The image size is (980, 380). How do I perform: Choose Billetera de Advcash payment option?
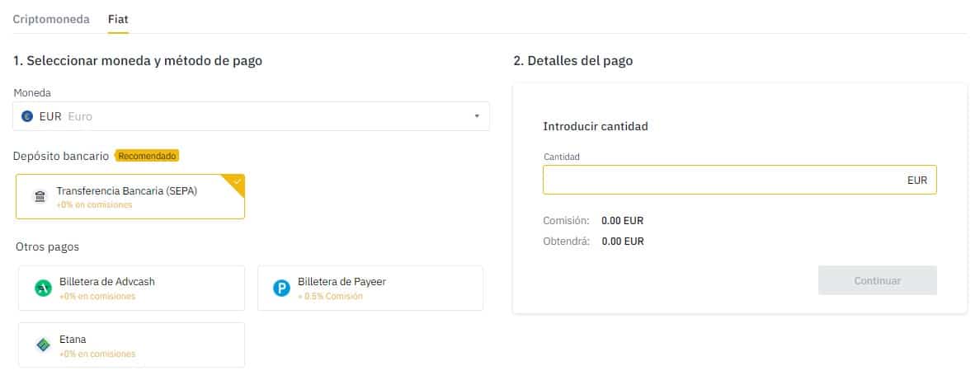[x=132, y=288]
